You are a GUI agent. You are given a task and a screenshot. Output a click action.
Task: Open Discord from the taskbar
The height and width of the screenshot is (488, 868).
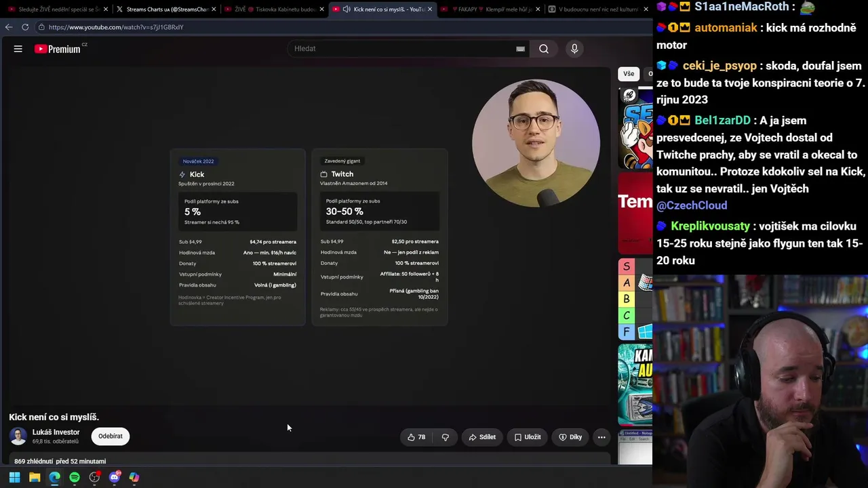point(115,477)
